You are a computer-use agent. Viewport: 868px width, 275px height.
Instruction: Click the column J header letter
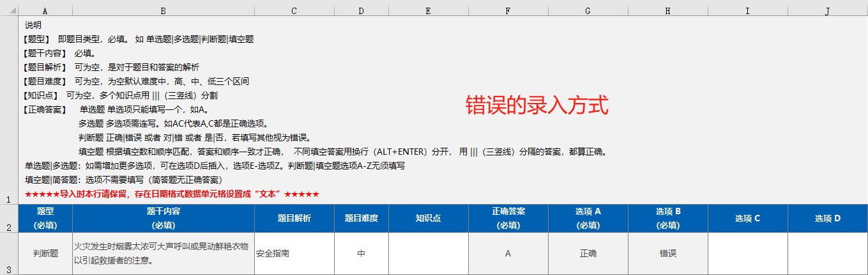(x=827, y=11)
